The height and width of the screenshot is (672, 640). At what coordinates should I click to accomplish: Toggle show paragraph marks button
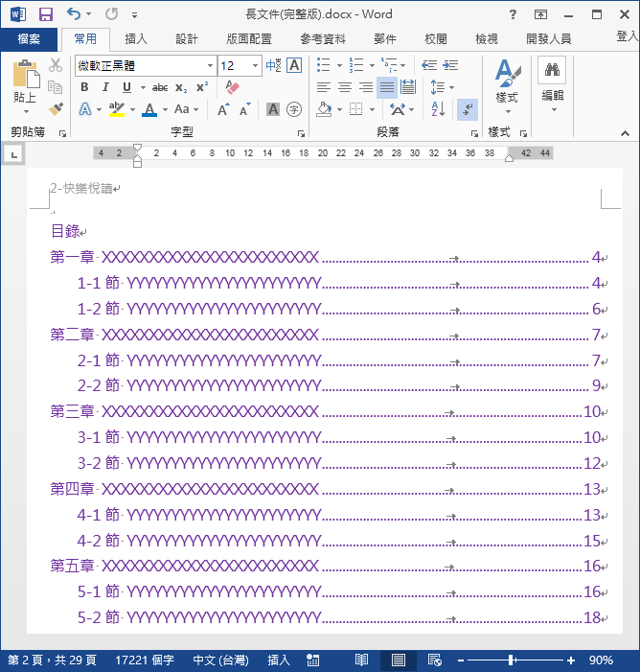click(x=468, y=109)
